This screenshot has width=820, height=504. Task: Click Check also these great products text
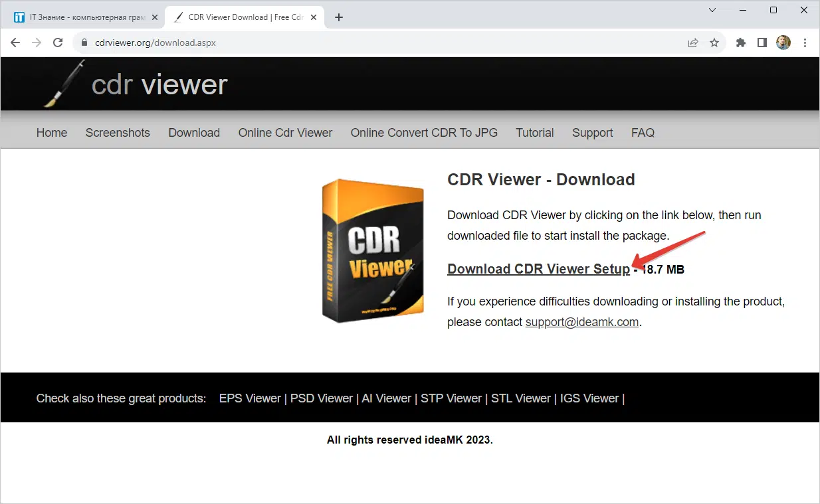(121, 398)
